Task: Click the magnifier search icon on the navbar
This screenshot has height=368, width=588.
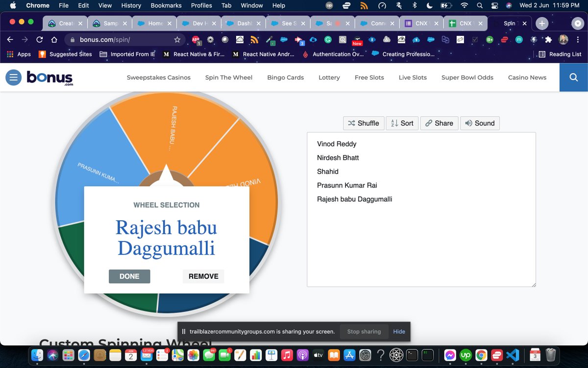Action: click(573, 77)
